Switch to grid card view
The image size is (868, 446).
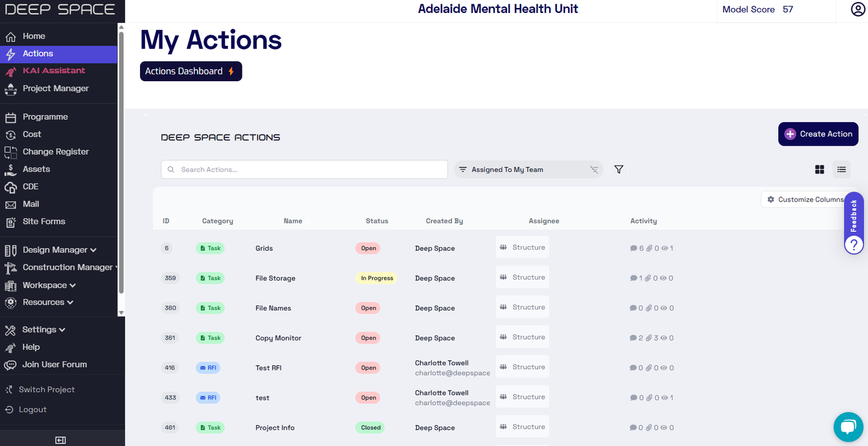tap(819, 169)
